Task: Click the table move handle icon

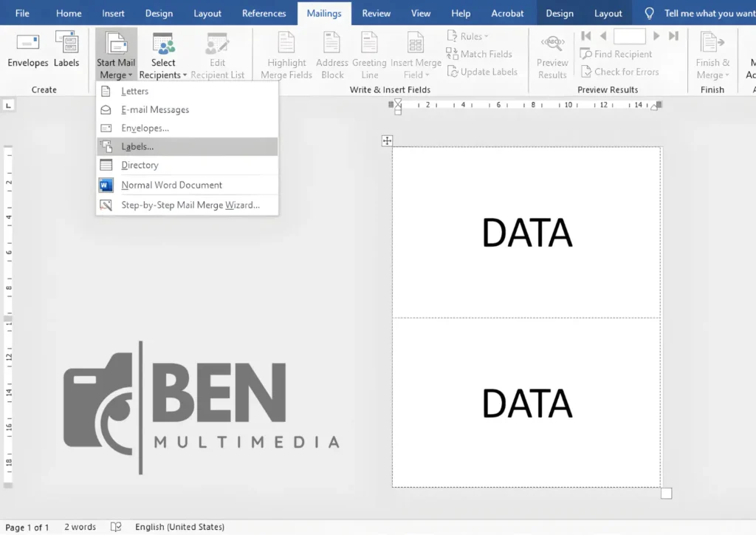Action: pyautogui.click(x=387, y=140)
